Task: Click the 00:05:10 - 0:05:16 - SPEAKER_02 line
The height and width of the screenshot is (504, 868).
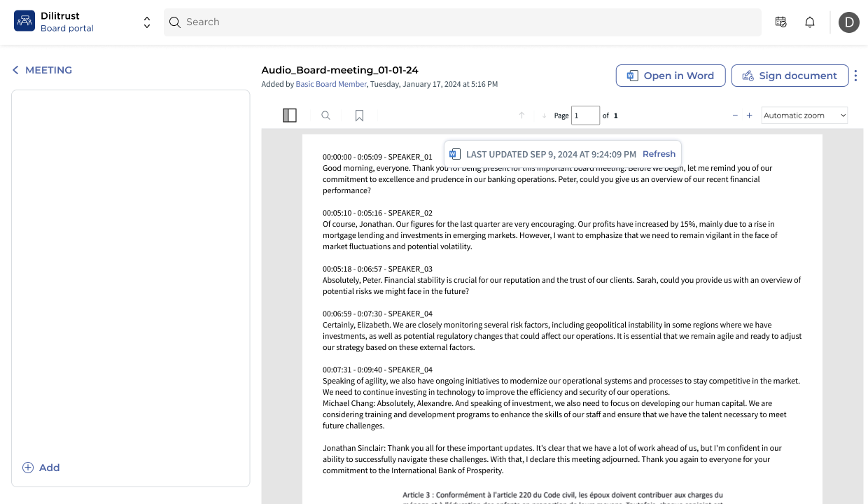Action: pos(377,213)
